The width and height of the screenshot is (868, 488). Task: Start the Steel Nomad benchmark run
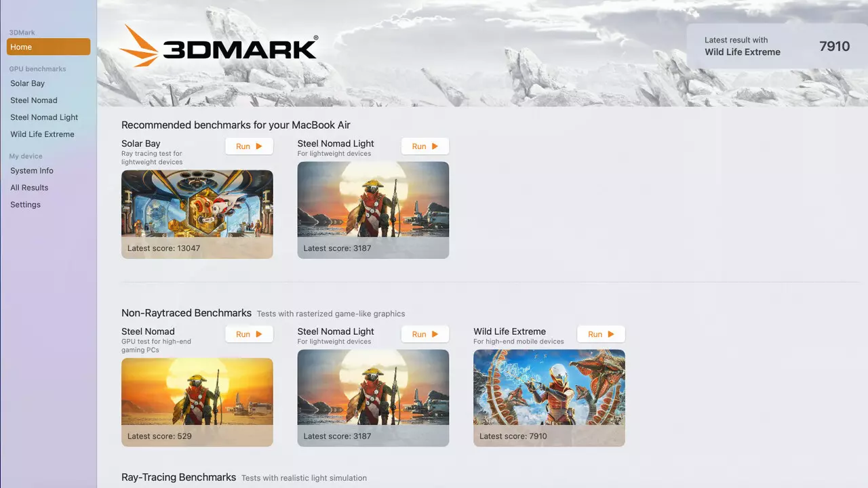249,334
